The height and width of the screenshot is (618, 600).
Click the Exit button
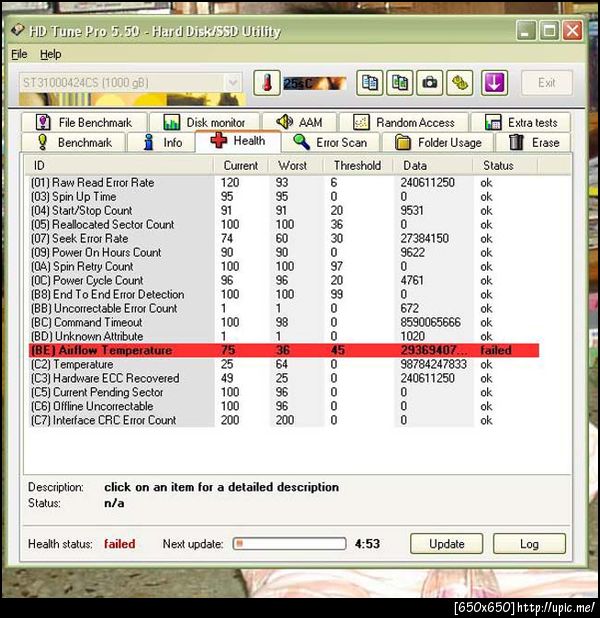547,83
